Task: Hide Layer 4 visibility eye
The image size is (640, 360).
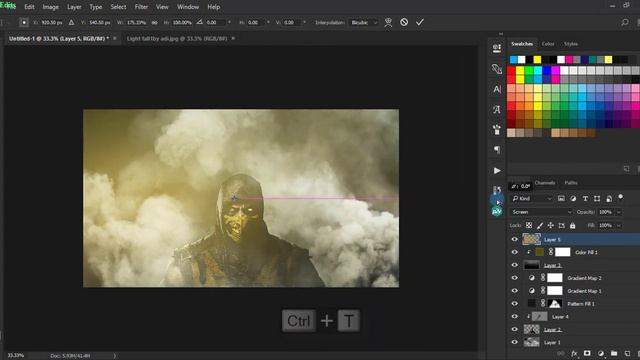Action: (x=515, y=317)
